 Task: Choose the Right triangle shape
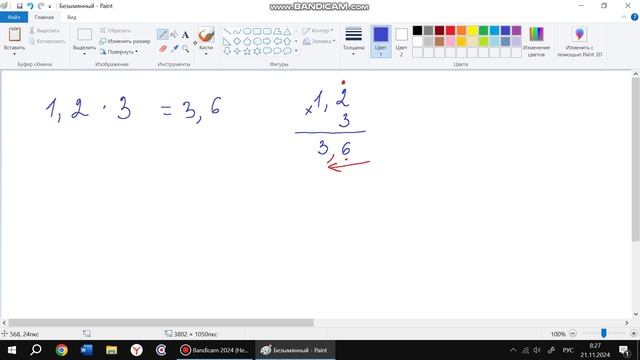[227, 41]
